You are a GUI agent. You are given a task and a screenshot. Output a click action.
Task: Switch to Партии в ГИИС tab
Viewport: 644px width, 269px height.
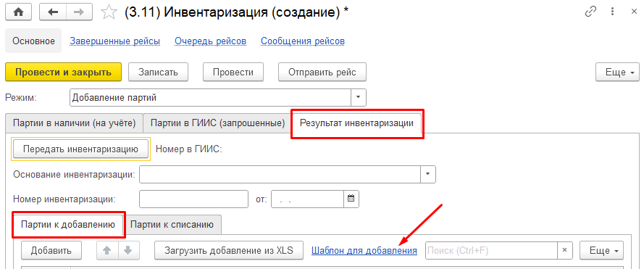(217, 123)
